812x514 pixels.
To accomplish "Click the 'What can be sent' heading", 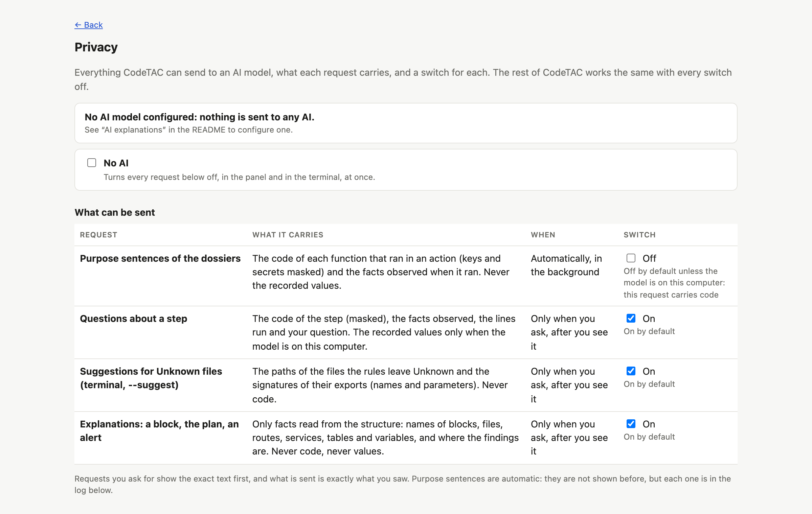I will point(115,212).
